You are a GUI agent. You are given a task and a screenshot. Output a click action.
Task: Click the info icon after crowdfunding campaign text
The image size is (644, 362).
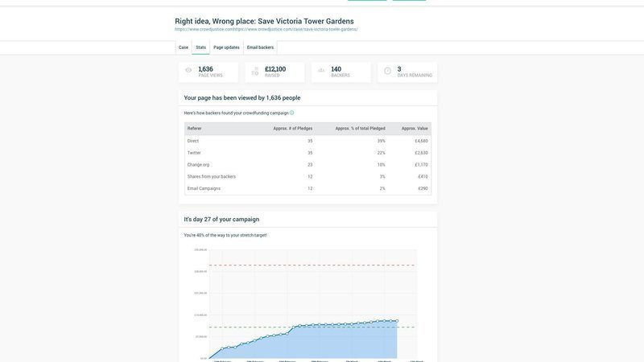tap(292, 113)
